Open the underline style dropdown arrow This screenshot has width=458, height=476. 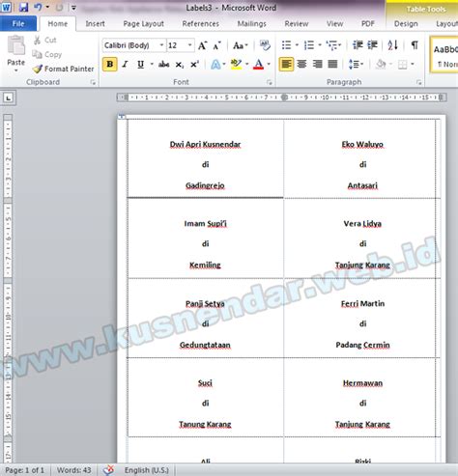(151, 64)
